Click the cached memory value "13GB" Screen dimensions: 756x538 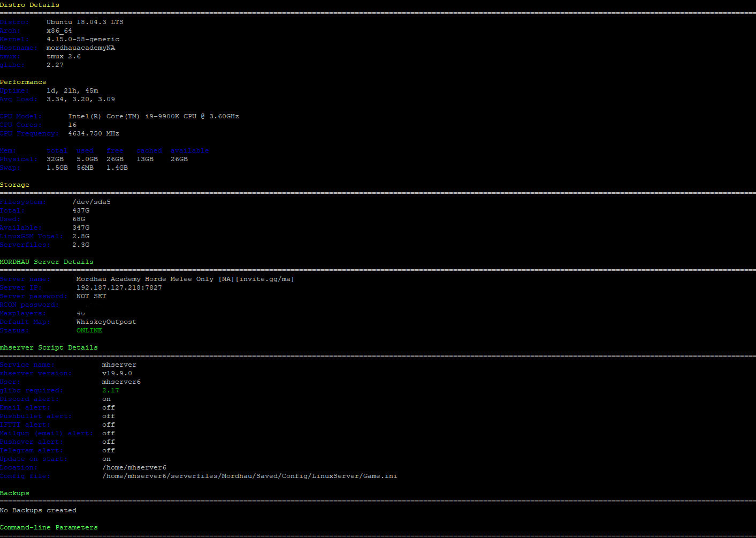point(145,159)
